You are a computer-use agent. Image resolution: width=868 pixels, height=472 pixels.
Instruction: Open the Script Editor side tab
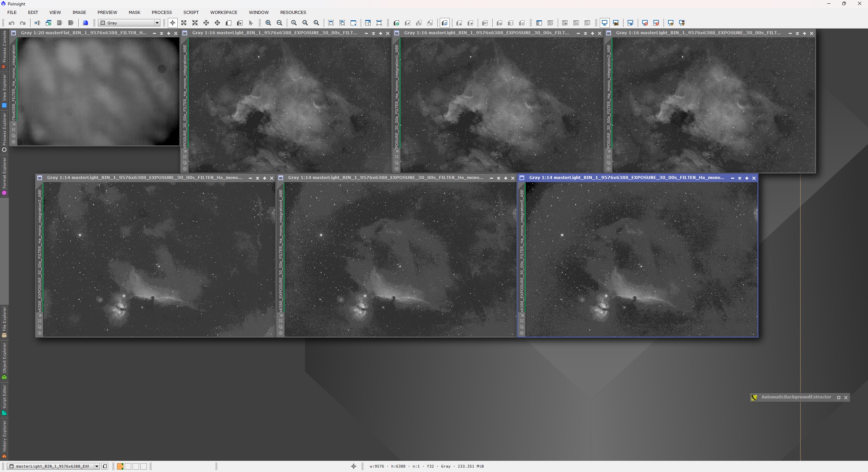(x=4, y=400)
